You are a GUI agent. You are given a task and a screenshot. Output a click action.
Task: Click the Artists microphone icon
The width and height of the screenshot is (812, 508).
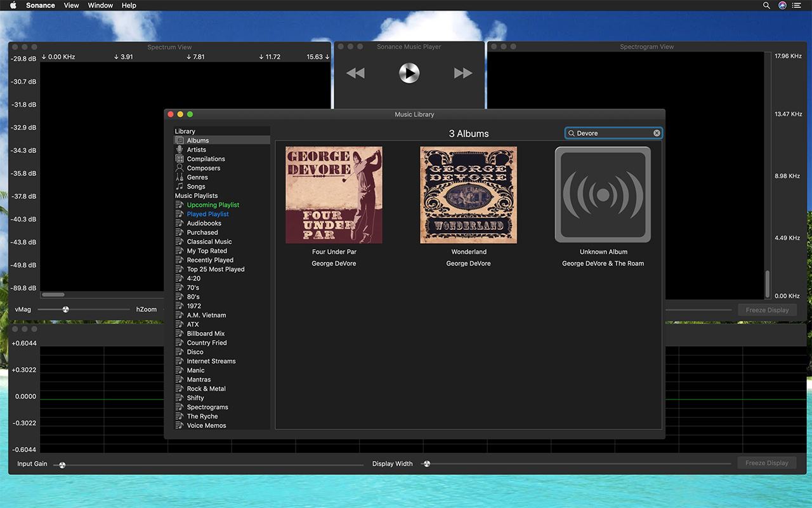(180, 150)
